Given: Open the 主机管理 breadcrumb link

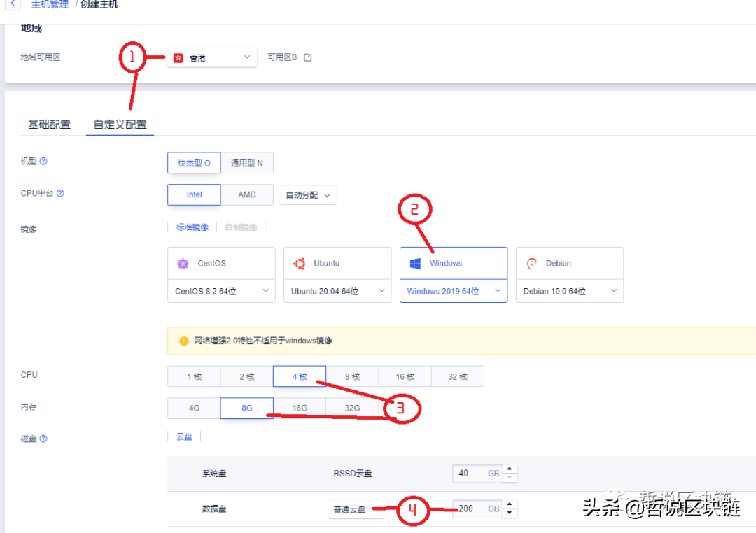Looking at the screenshot, I should coord(50,4).
